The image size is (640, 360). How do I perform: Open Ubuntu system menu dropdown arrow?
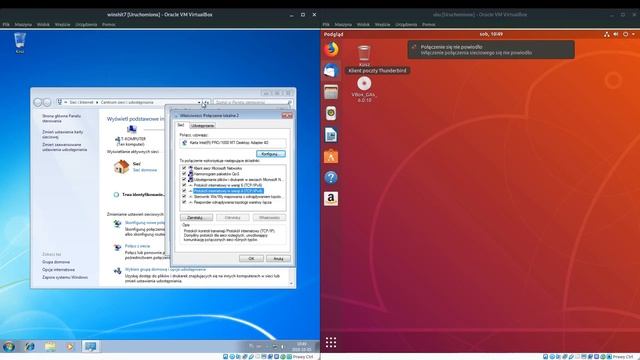point(633,34)
